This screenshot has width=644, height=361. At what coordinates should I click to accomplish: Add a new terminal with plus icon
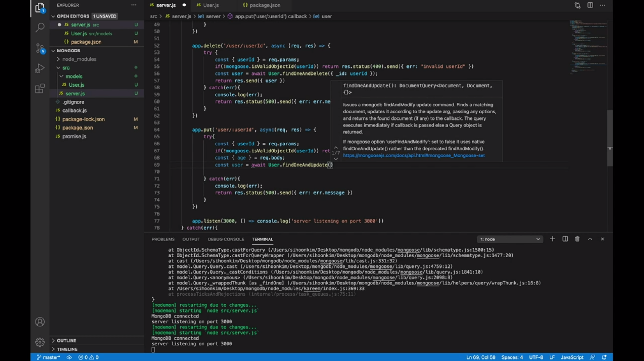tap(552, 239)
